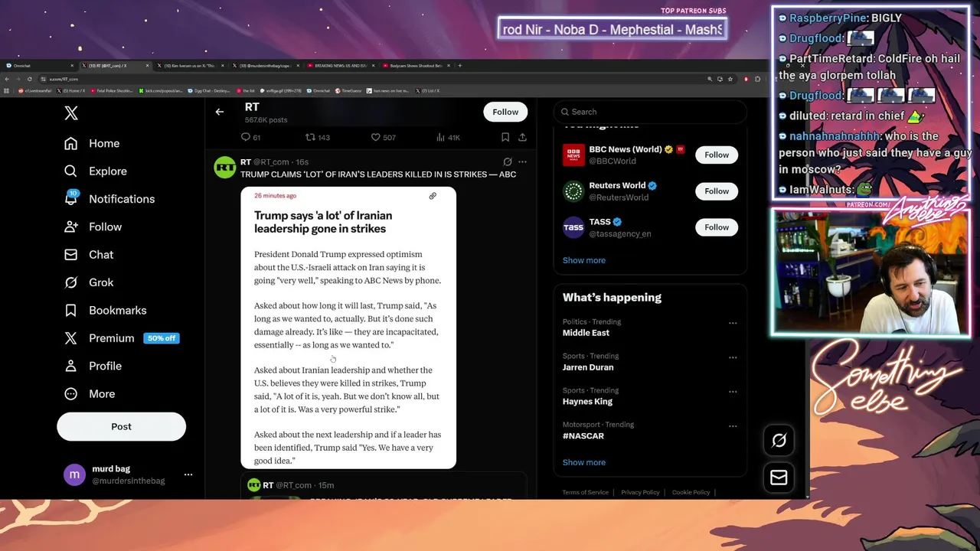Click the reply icon showing 61
980x551 pixels.
246,137
